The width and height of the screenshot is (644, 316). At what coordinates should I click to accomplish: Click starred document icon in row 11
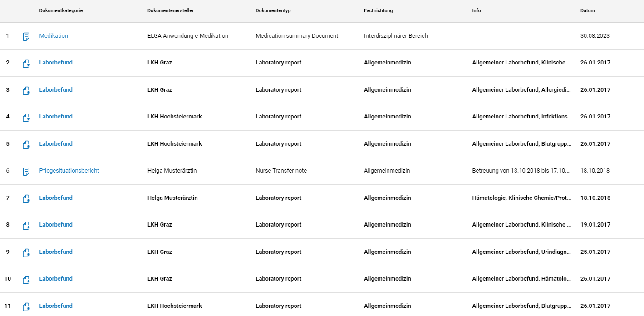pyautogui.click(x=26, y=306)
